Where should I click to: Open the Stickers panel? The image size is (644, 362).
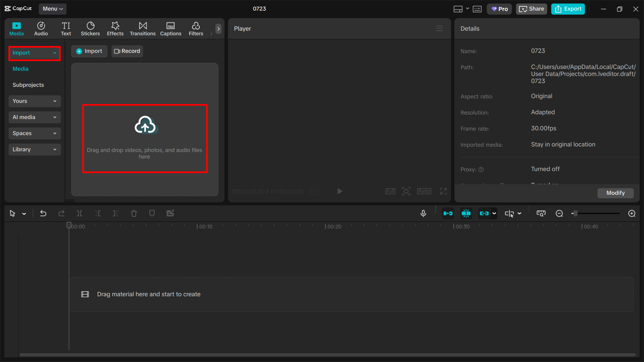click(x=90, y=29)
